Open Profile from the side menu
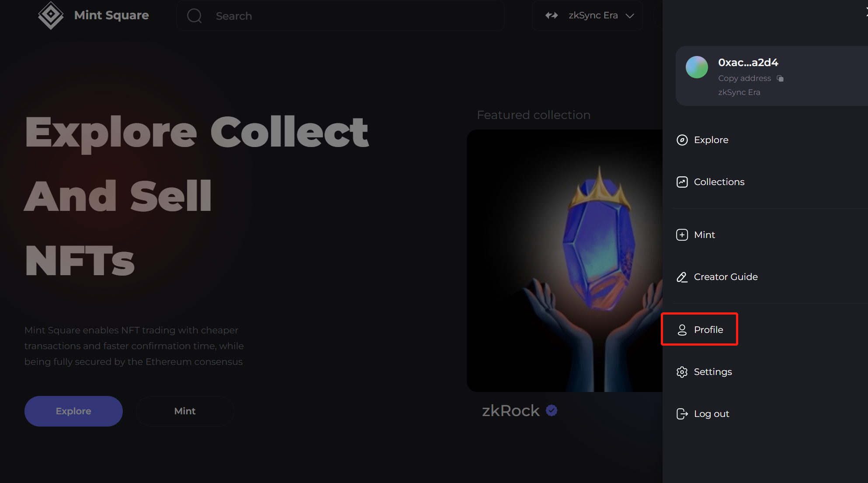Image resolution: width=868 pixels, height=483 pixels. pos(699,329)
